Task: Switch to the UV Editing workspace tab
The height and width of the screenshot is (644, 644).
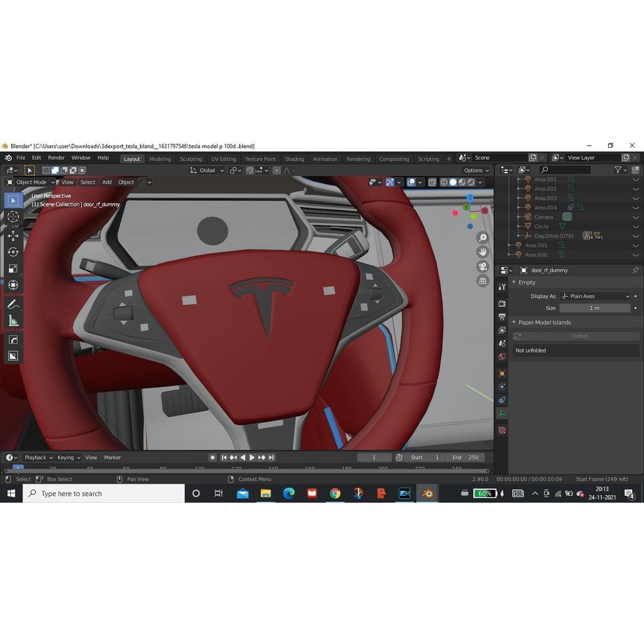Action: [x=224, y=159]
